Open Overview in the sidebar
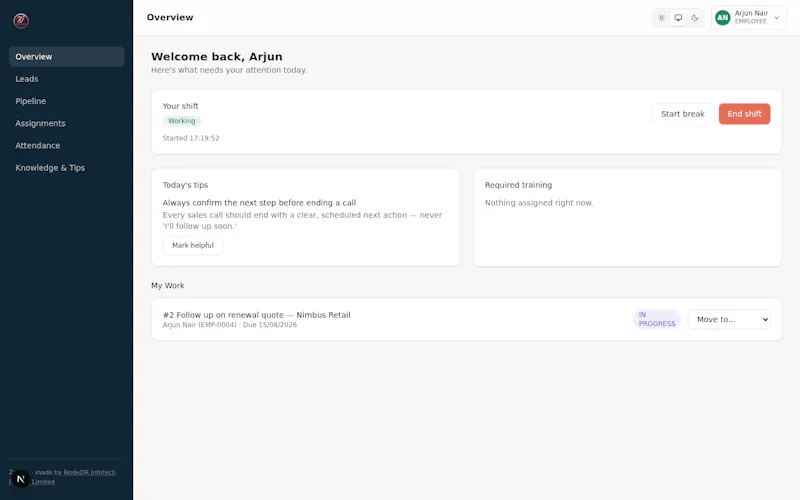Viewport: 800px width, 500px height. [66, 57]
